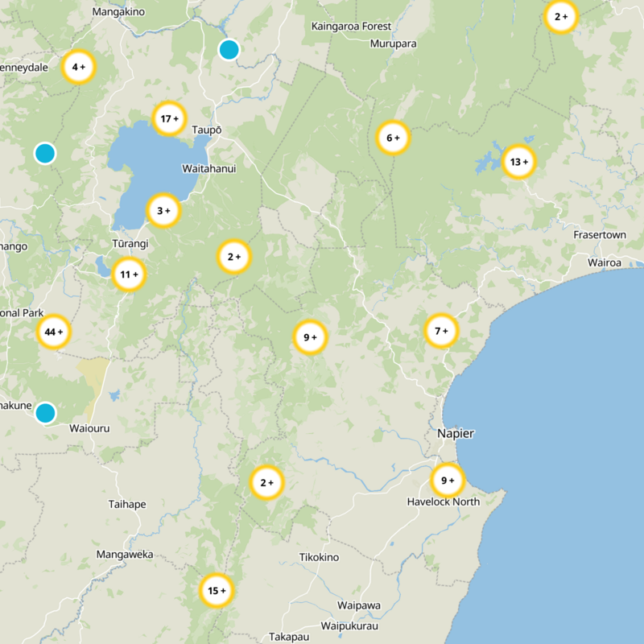Expand the 2+ cluster east of Tūrangi
This screenshot has width=644, height=644.
pos(234,257)
